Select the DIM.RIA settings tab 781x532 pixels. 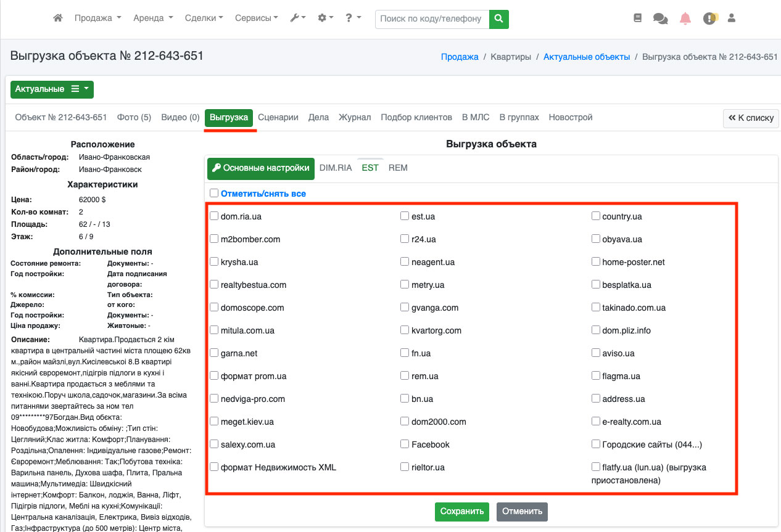(x=336, y=168)
